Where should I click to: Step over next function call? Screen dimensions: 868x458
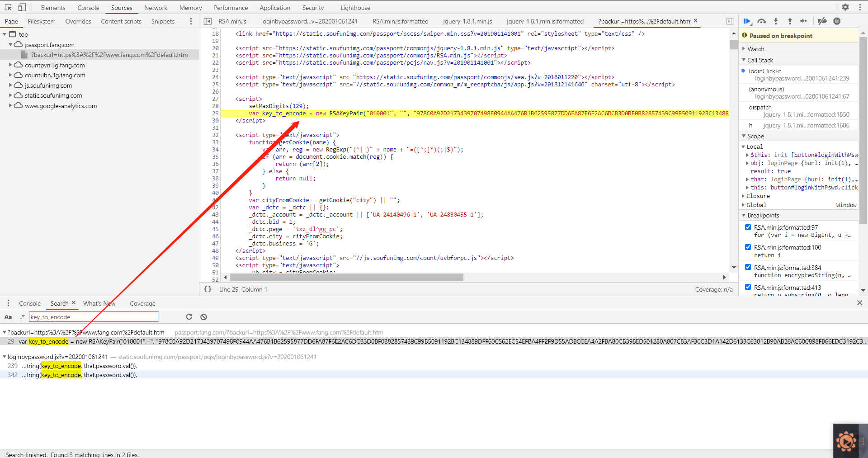(762, 21)
